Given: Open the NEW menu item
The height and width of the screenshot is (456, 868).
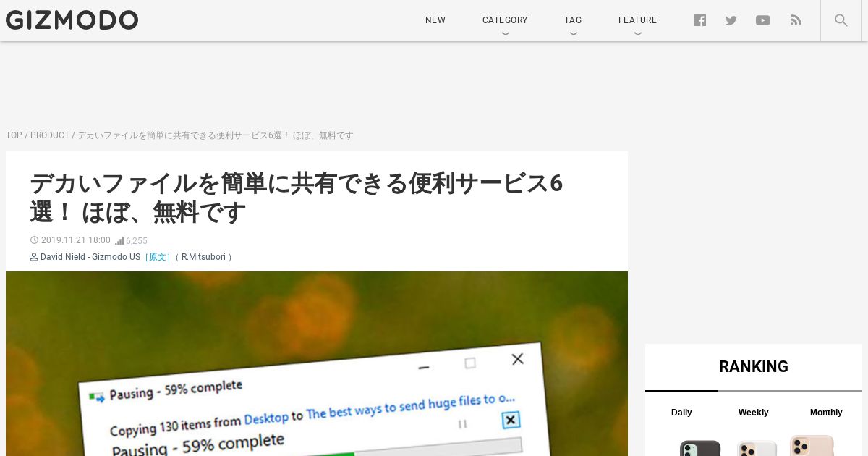Looking at the screenshot, I should [x=435, y=20].
